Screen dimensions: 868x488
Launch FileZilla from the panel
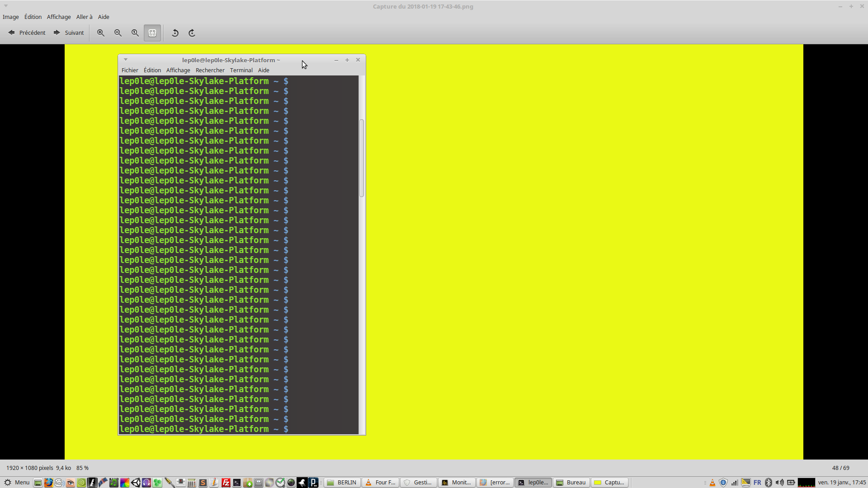tap(226, 483)
